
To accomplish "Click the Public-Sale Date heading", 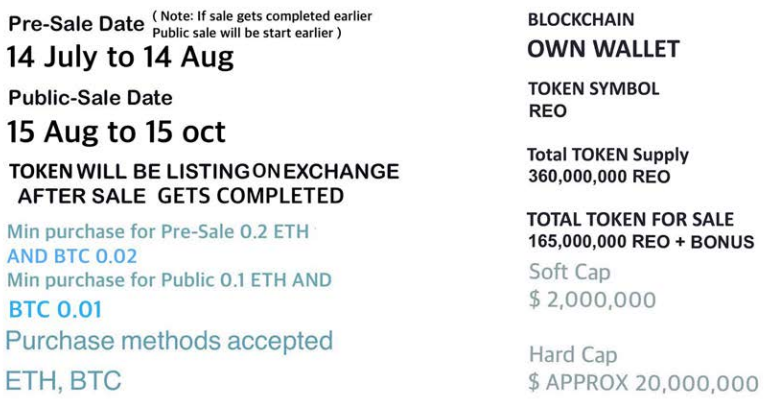I will (91, 98).
